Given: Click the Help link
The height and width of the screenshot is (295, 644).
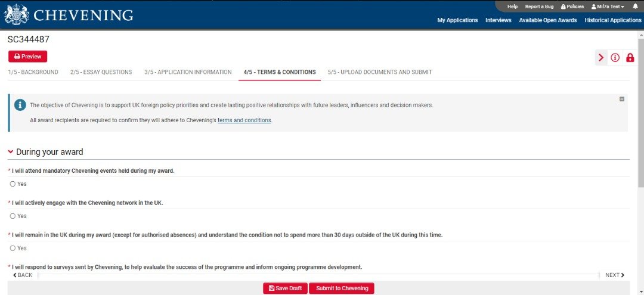Looking at the screenshot, I should pyautogui.click(x=513, y=7).
